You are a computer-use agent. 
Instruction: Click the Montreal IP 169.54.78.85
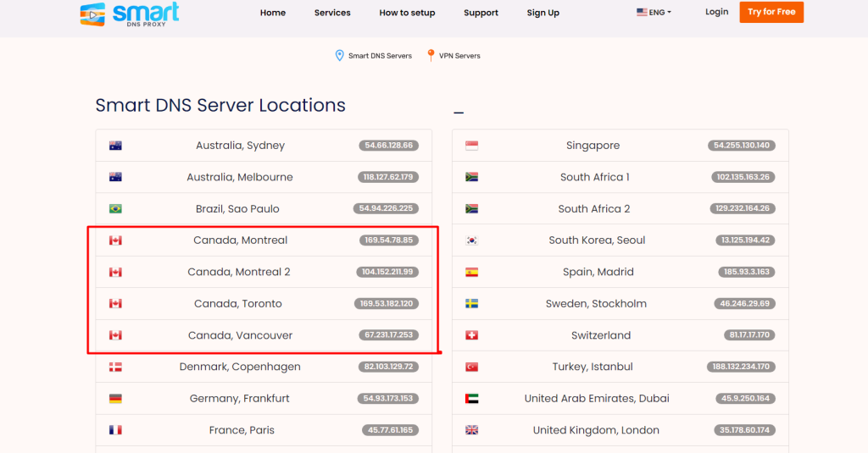388,240
